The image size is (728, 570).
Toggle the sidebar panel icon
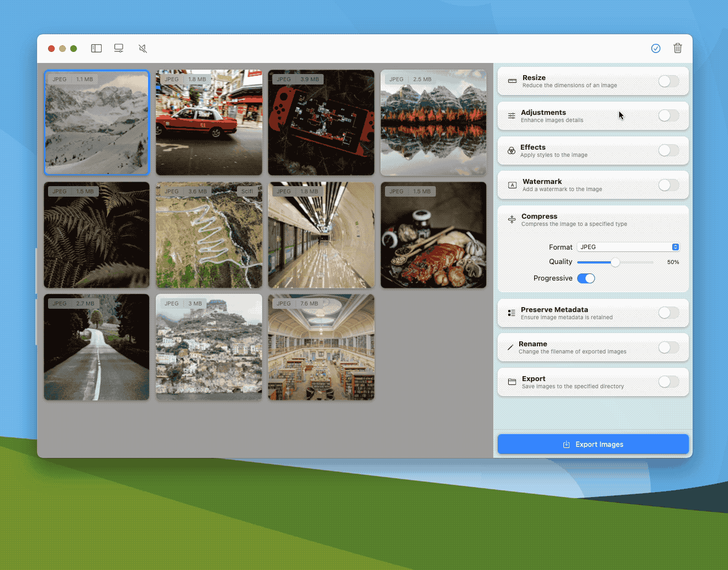[x=96, y=49]
